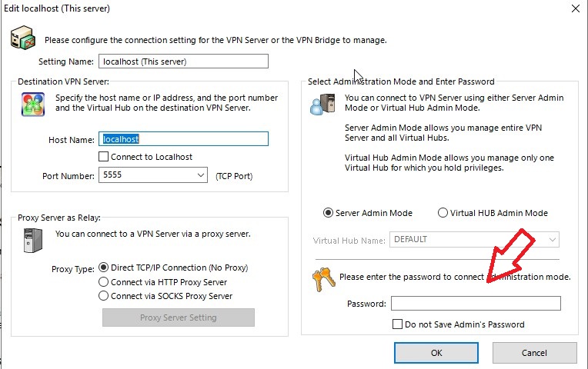This screenshot has width=588, height=369.
Task: Click the Cancel button
Action: 534,353
